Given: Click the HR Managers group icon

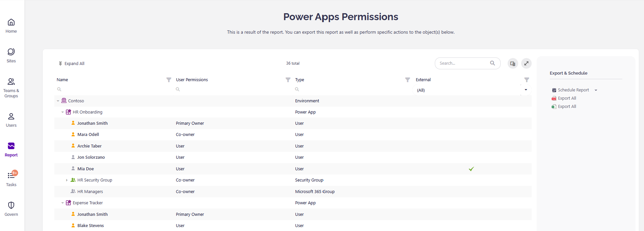Looking at the screenshot, I should tap(73, 191).
